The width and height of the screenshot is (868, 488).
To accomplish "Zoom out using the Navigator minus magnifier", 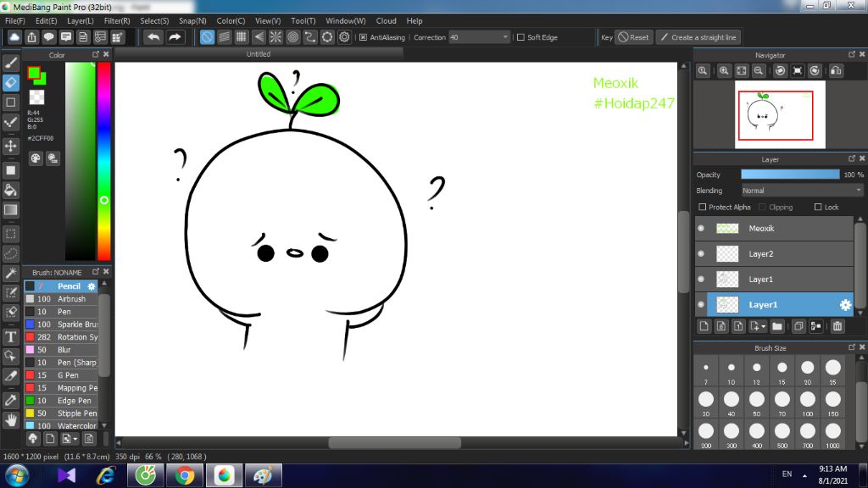I will click(x=759, y=71).
